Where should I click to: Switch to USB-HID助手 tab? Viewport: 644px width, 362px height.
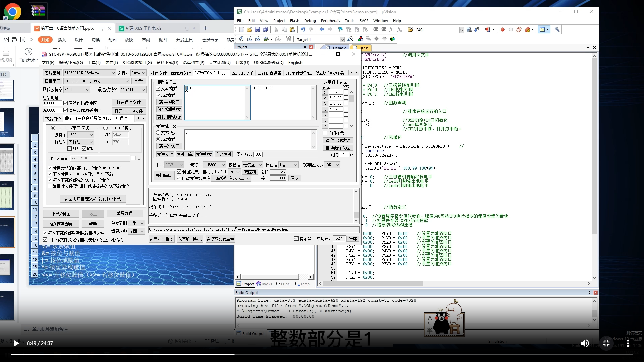tap(242, 73)
